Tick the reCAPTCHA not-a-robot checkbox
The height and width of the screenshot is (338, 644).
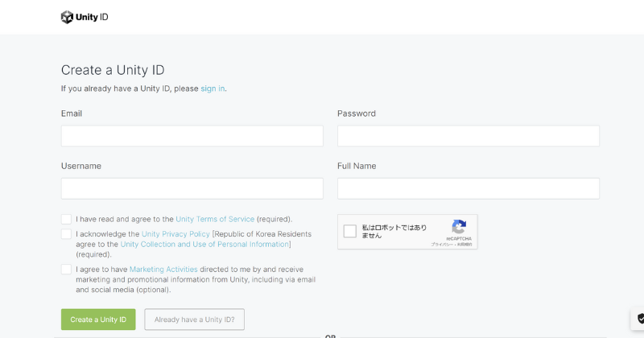(350, 231)
